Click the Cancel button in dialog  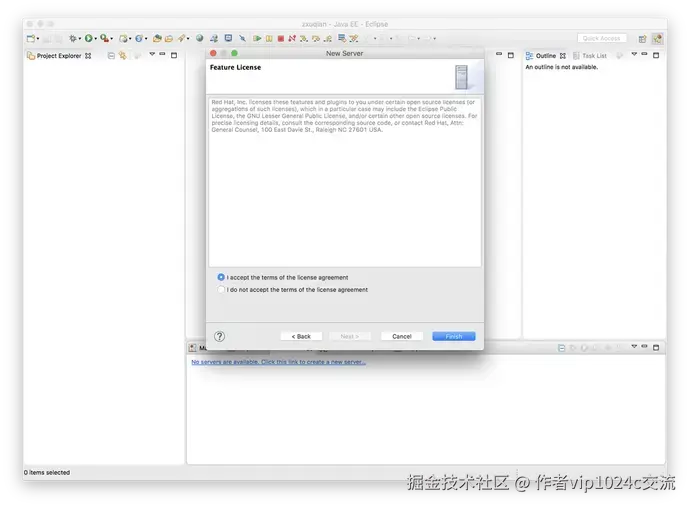[402, 336]
